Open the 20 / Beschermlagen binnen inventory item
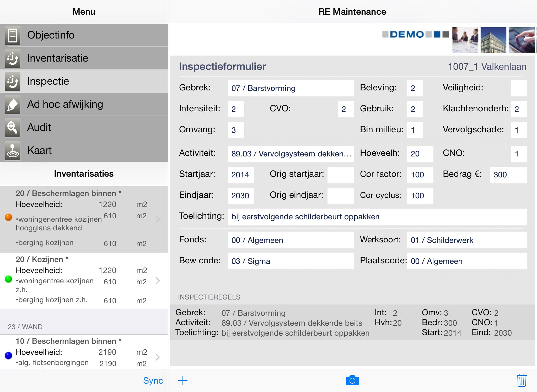 (84, 219)
